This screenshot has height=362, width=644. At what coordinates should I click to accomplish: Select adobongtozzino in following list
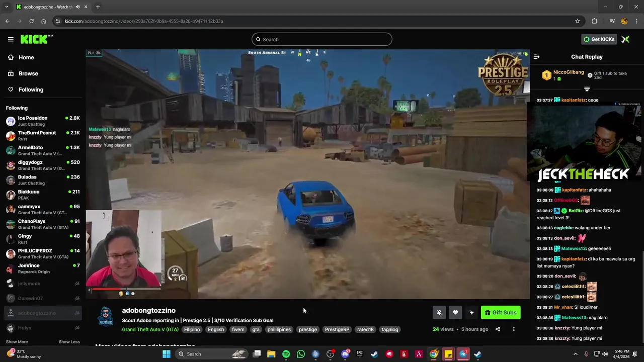point(43,313)
